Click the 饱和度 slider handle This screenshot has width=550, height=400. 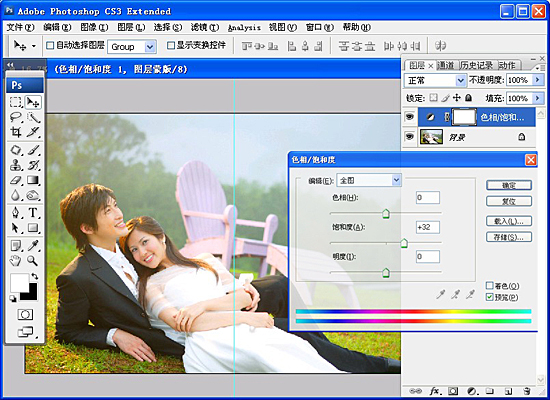(x=404, y=243)
